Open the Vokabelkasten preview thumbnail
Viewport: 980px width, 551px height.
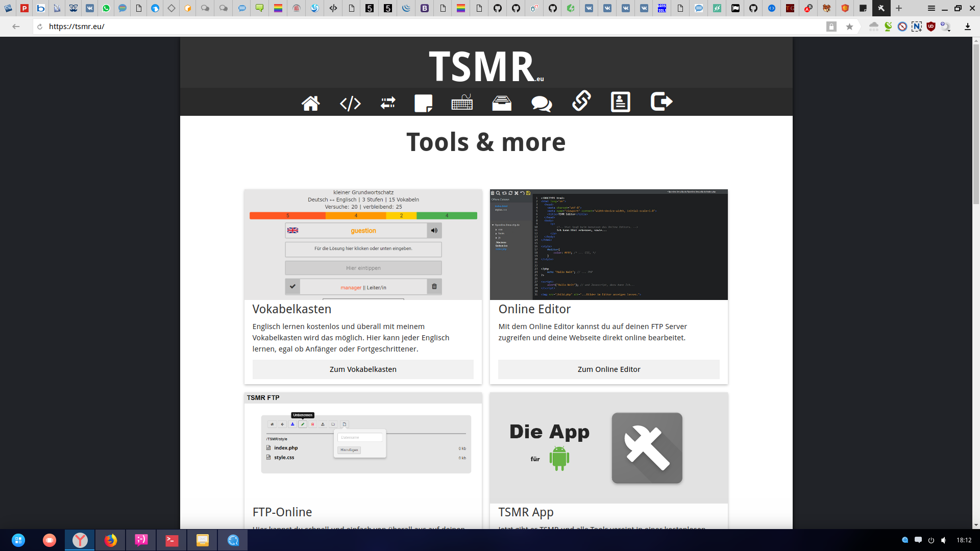363,244
